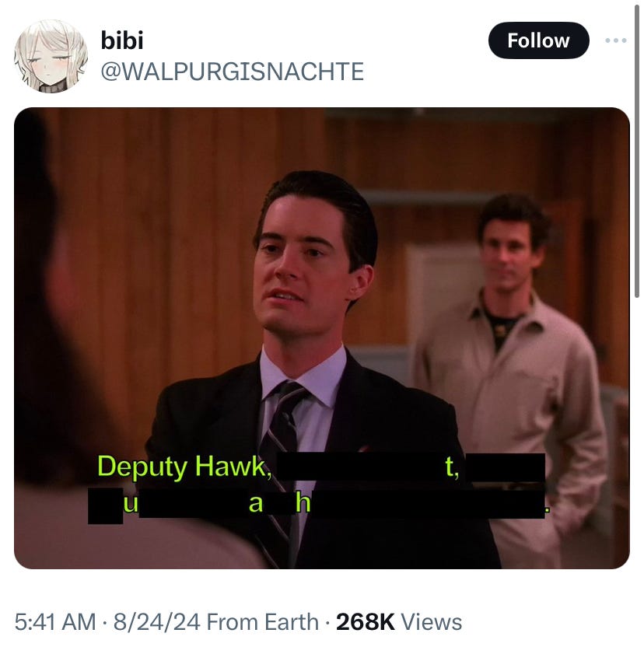Click the long black redaction bar after Hawk
Image resolution: width=644 pixels, height=654 pixels.
[x=360, y=467]
